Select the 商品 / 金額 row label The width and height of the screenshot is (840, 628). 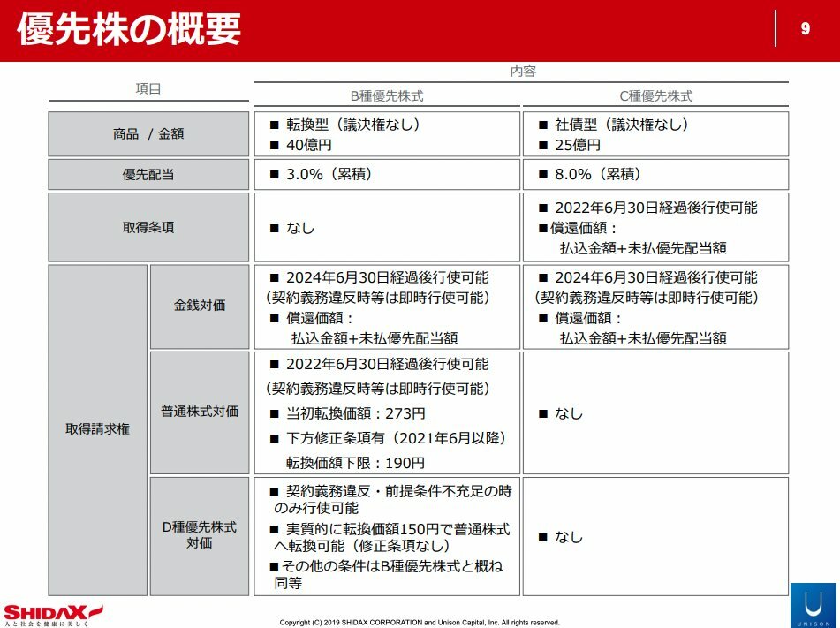(x=148, y=134)
